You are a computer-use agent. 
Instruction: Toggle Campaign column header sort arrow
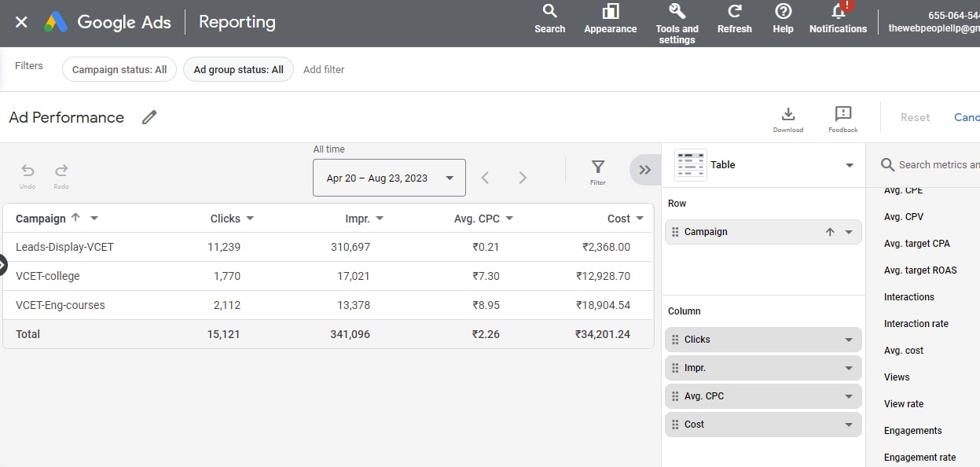(75, 218)
